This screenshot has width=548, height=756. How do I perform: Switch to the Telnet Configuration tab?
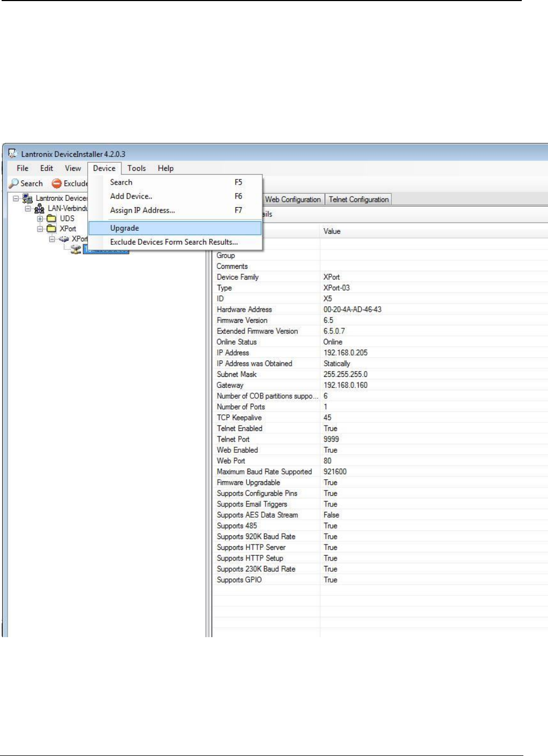pos(359,199)
